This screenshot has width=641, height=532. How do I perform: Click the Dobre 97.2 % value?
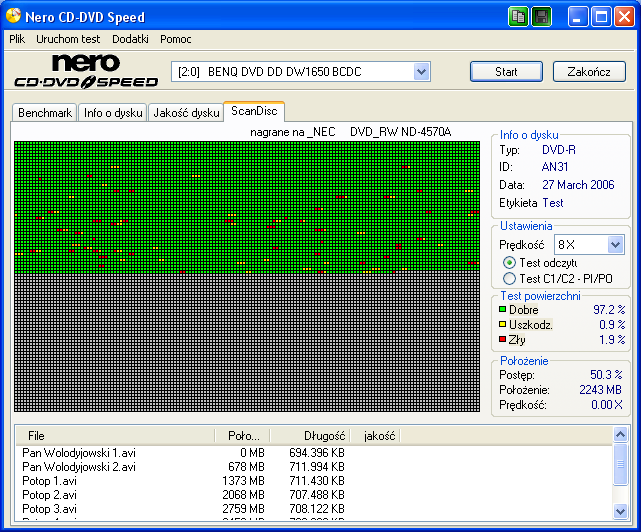(x=609, y=310)
